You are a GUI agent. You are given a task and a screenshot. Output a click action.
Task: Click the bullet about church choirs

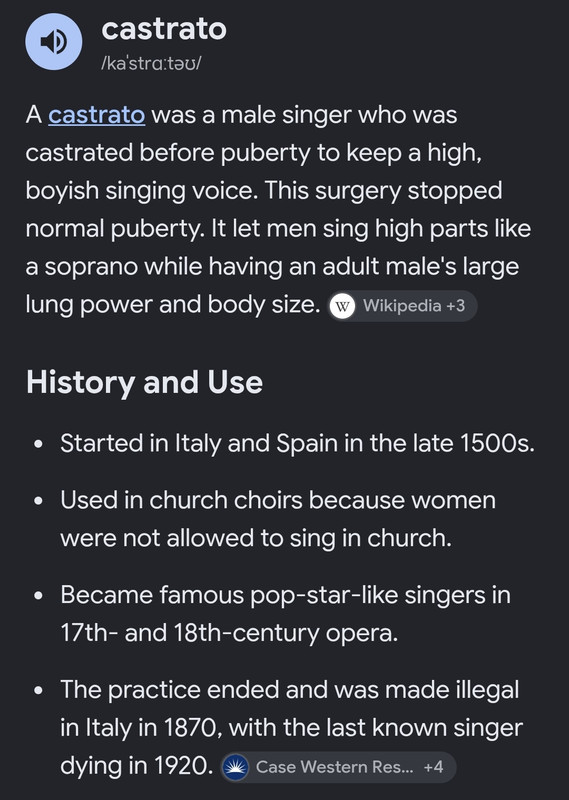278,519
